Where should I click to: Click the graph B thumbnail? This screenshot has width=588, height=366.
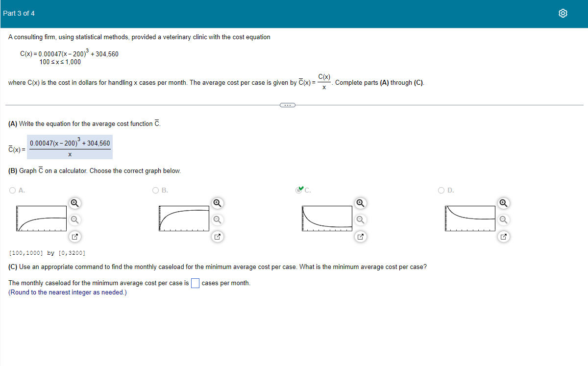point(184,218)
